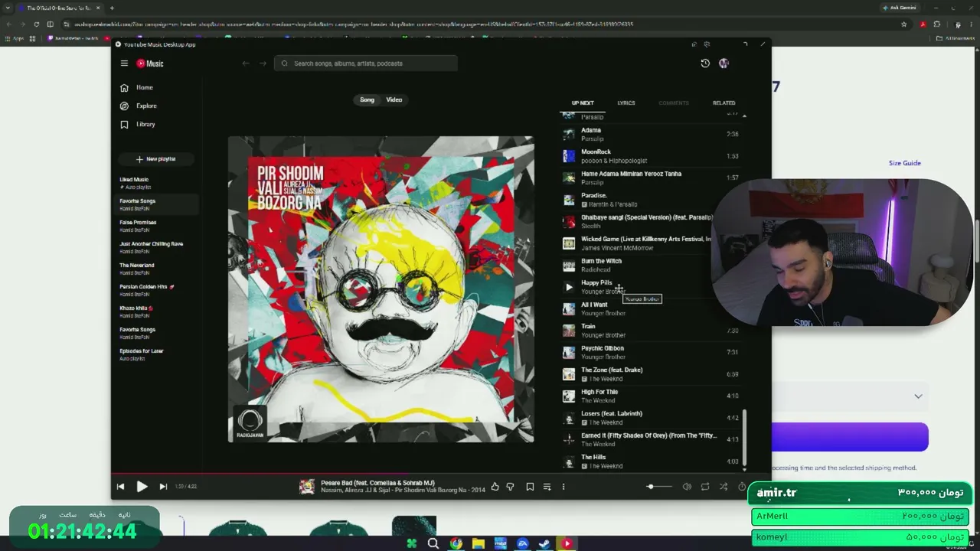Save current song to library bookmark icon
The height and width of the screenshot is (551, 980).
[530, 487]
